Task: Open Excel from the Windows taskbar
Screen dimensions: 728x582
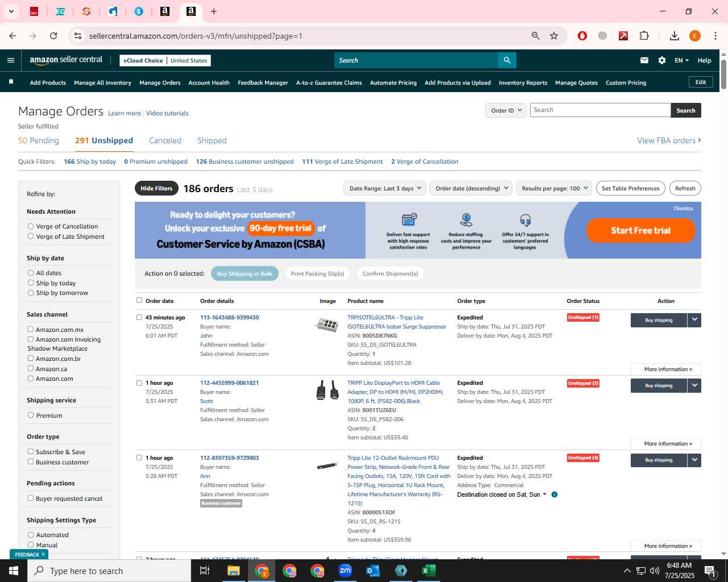Action: (x=429, y=571)
